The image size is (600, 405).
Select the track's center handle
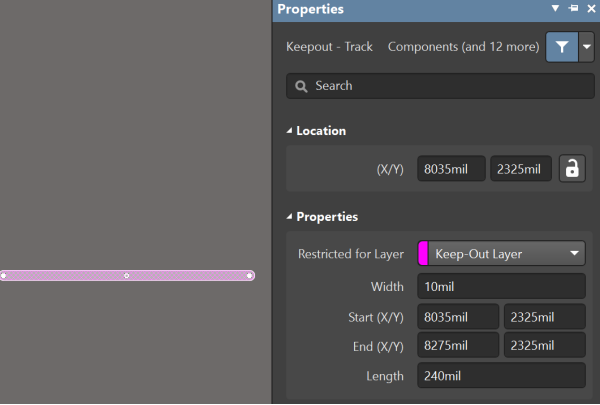(126, 275)
